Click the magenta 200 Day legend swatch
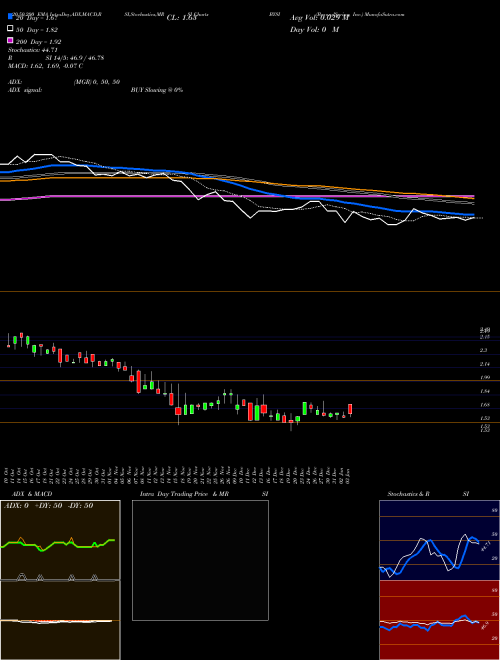Image resolution: width=500 pixels, height=660 pixels. pos(11,40)
